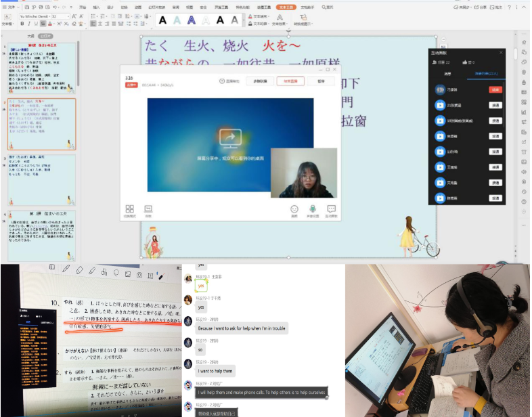Select the blue gradient letter A text style
The height and width of the screenshot is (417, 532).
click(x=177, y=20)
